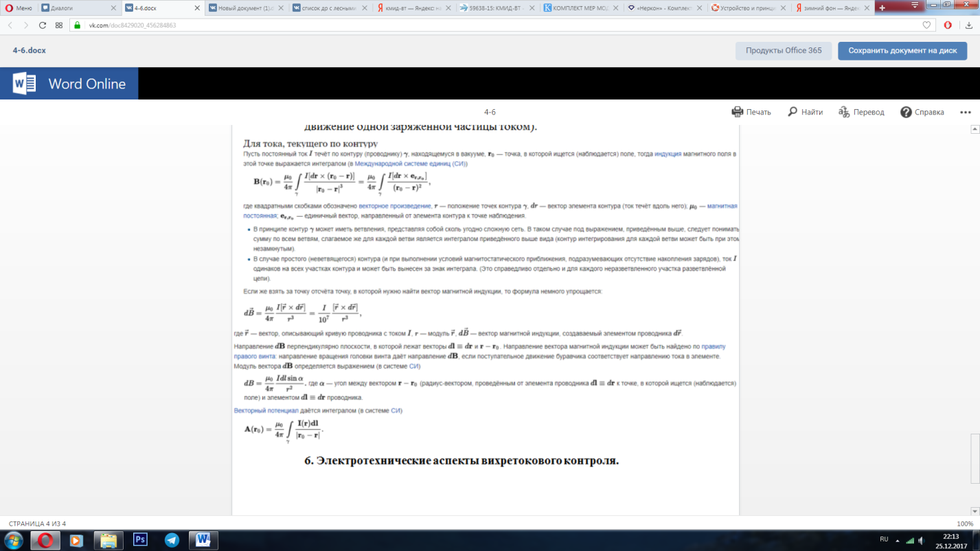This screenshot has height=551, width=980.
Task: Click the СТРАНИЦА 4 ИЗ 4 status text
Action: 37,524
